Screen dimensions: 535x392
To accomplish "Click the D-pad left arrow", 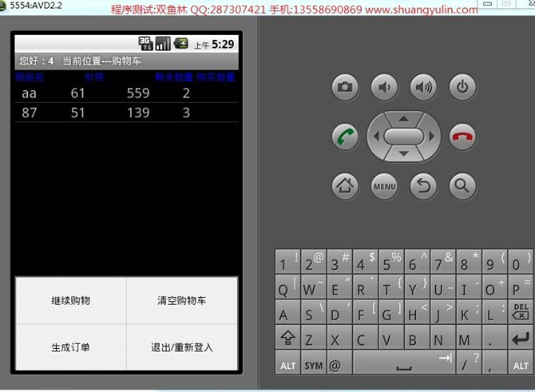I will click(376, 137).
